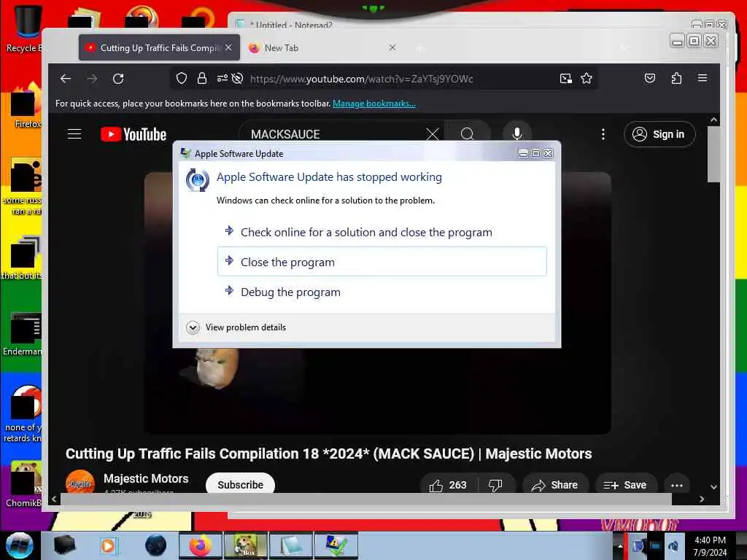Open Windows Media Player taskbar icon
Image resolution: width=747 pixels, height=560 pixels.
108,545
